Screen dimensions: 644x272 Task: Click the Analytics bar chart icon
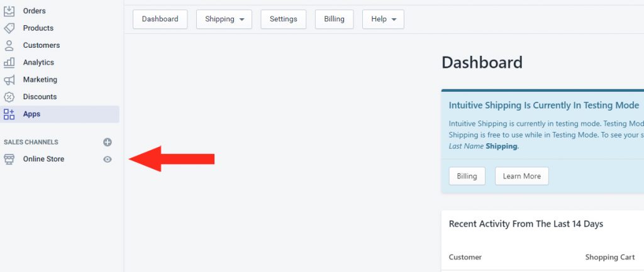pyautogui.click(x=9, y=62)
